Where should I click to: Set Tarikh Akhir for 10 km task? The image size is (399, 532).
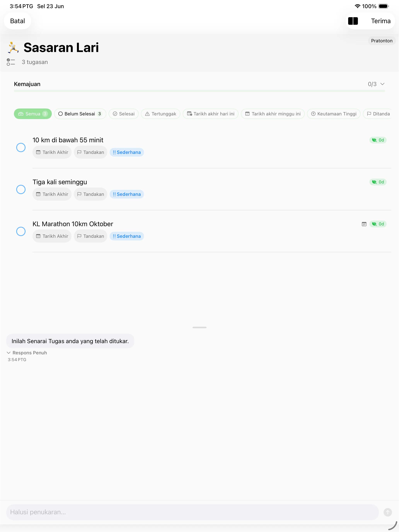pos(52,152)
